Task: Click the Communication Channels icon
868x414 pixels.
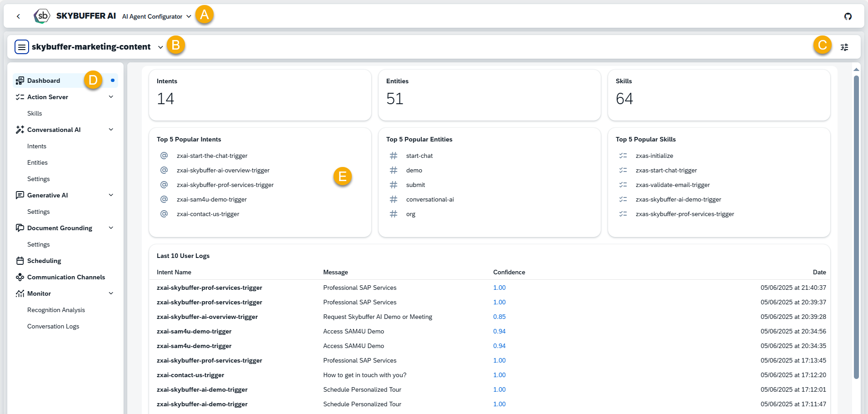Action: (20, 277)
